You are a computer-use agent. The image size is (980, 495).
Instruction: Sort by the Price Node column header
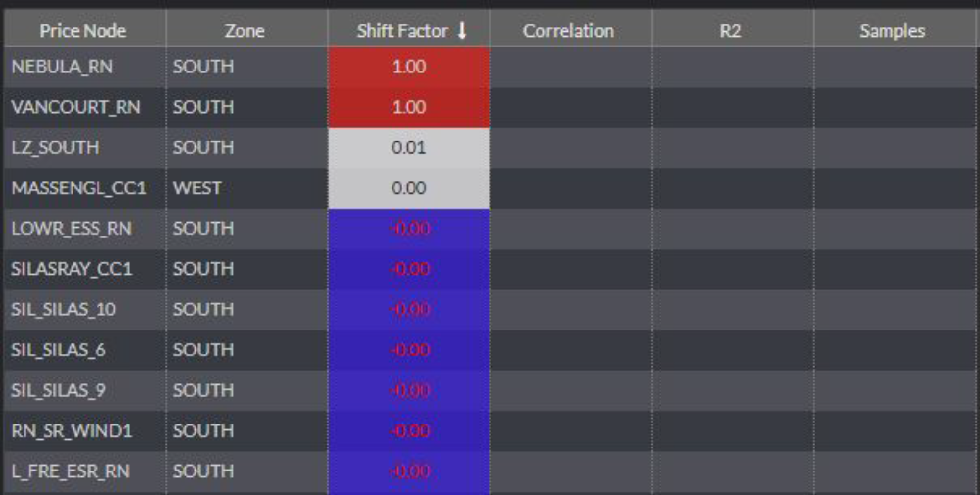(x=83, y=31)
